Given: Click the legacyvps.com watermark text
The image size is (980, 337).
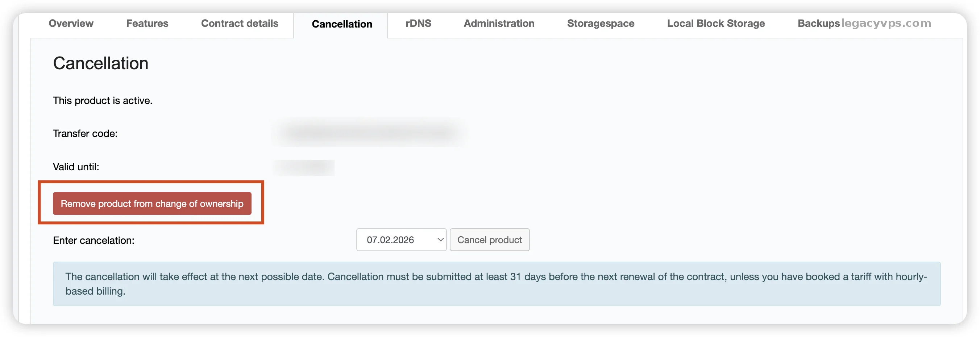Looking at the screenshot, I should [886, 24].
